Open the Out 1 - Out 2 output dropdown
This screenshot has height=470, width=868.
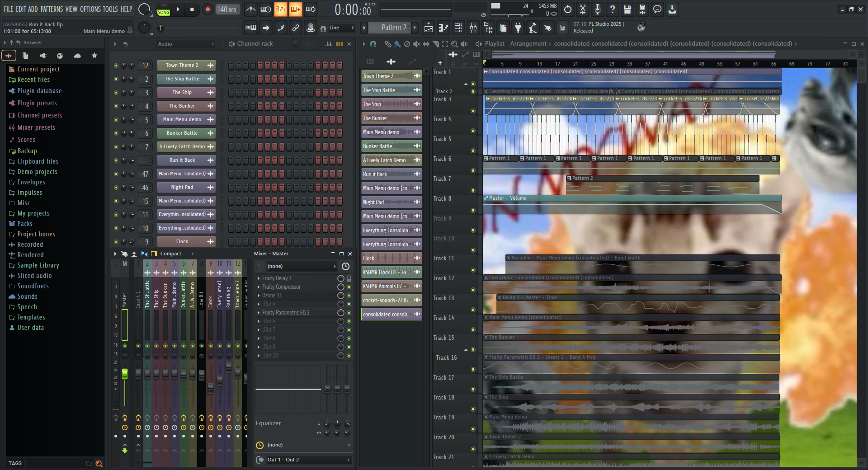click(308, 460)
